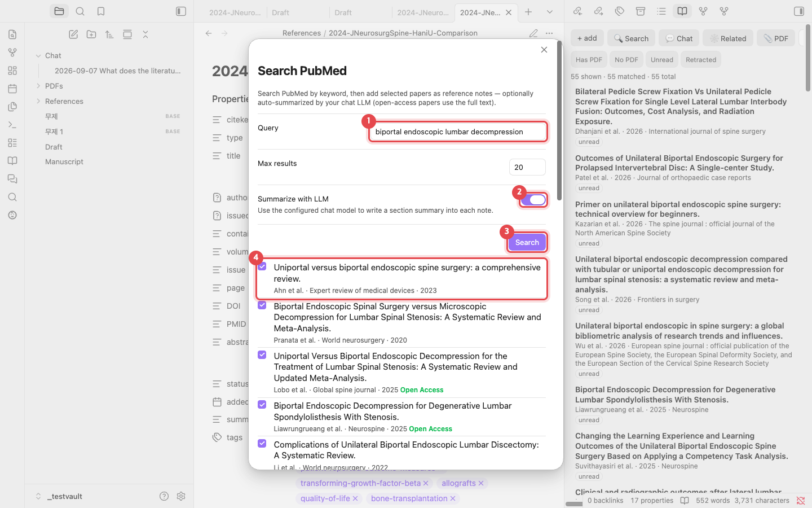Image resolution: width=812 pixels, height=508 pixels.
Task: Change sort order in file explorer
Action: point(109,34)
